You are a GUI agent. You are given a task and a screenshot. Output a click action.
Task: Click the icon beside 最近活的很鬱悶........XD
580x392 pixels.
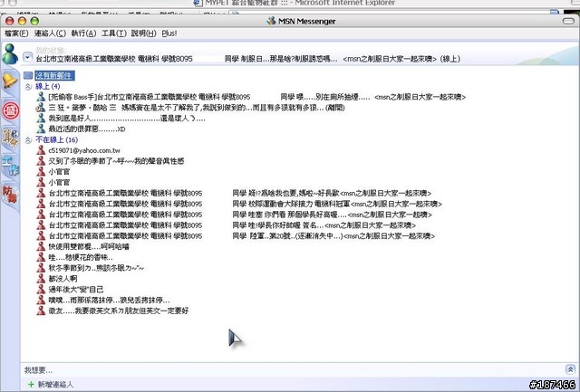point(41,129)
